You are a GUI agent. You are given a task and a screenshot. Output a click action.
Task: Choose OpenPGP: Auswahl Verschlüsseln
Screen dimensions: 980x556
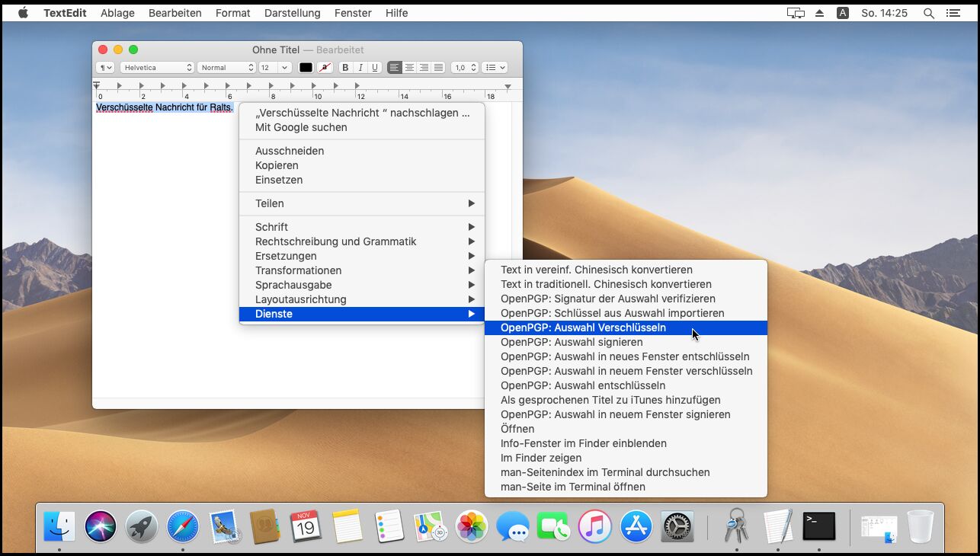pos(583,328)
